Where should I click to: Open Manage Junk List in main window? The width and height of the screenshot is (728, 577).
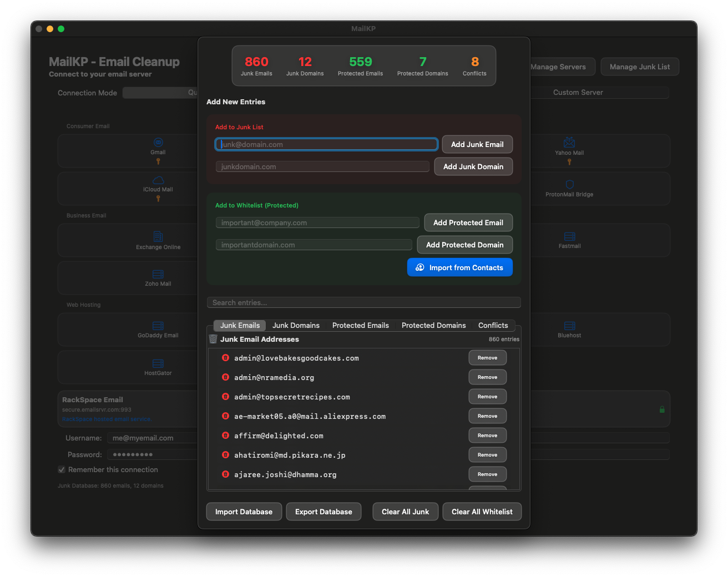[x=640, y=67]
